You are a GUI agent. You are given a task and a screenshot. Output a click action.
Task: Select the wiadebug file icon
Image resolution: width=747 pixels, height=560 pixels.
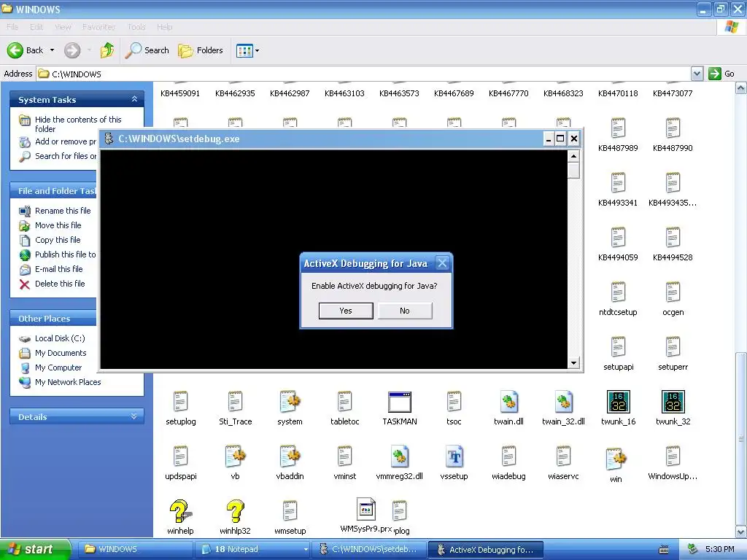click(x=508, y=456)
